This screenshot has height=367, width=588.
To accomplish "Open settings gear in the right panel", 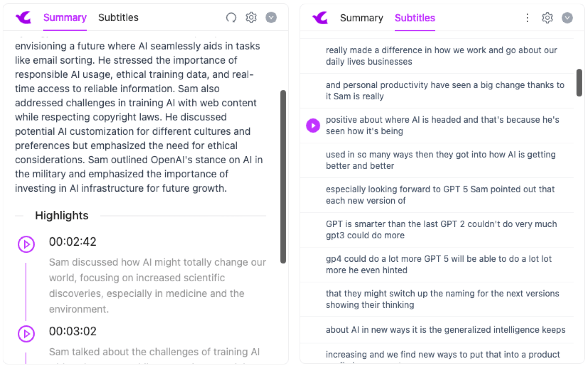I will pyautogui.click(x=547, y=18).
